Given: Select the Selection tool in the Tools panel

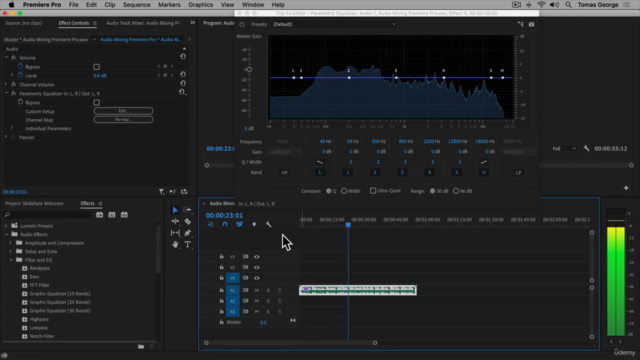Looking at the screenshot, I should coord(175,210).
